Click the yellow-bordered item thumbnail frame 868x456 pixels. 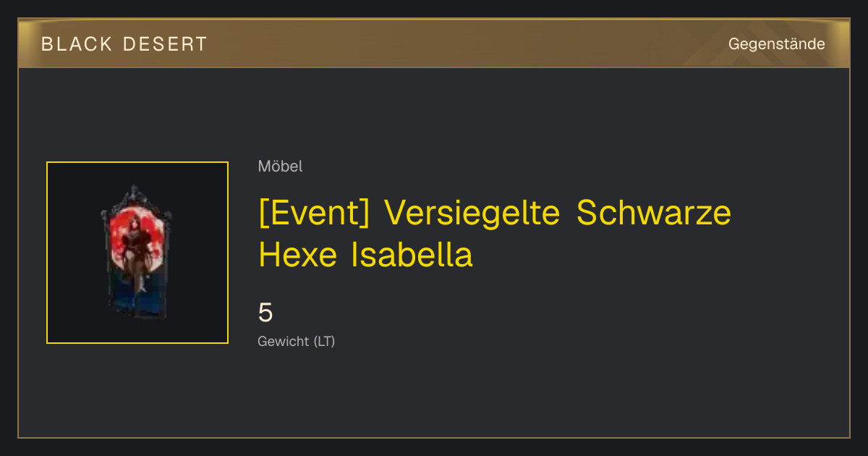point(137,253)
